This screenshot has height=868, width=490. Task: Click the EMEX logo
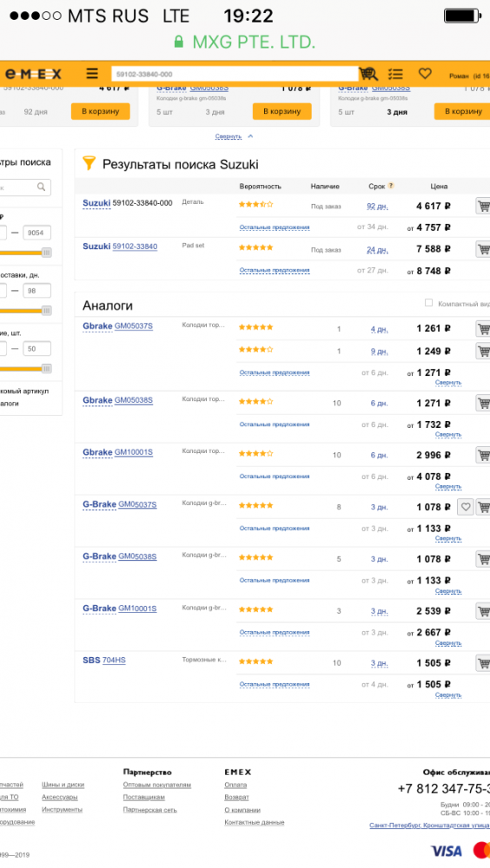33,74
